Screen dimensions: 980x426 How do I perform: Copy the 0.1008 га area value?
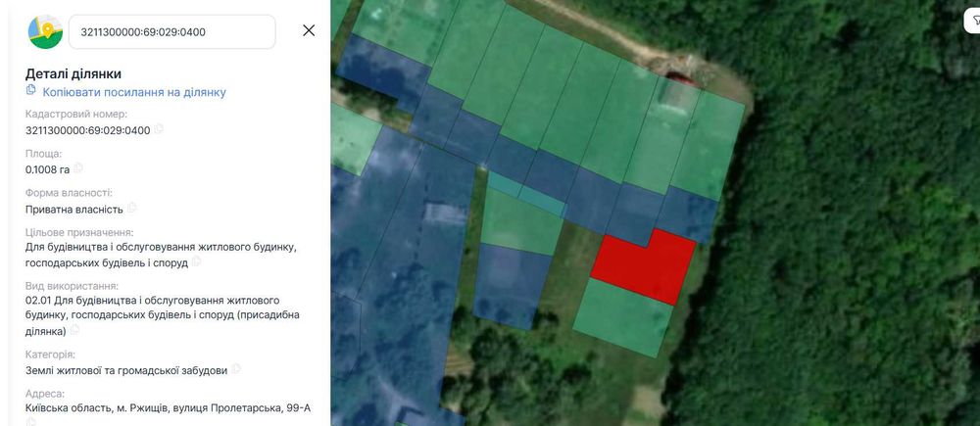[78, 168]
